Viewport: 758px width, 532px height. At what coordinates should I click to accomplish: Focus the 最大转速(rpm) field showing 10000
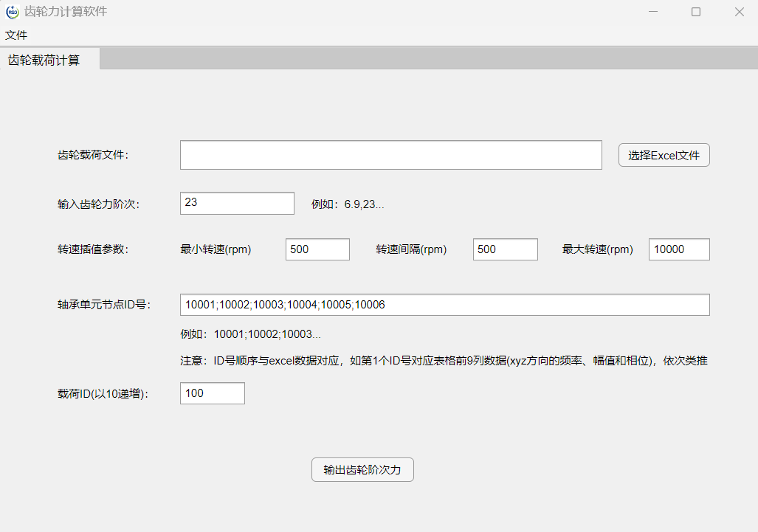pos(678,249)
